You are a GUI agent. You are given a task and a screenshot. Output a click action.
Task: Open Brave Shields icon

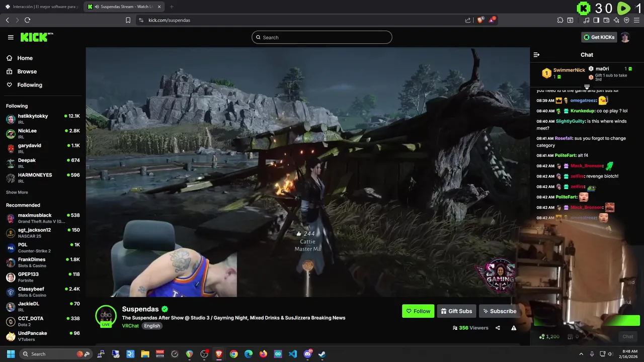pyautogui.click(x=480, y=20)
